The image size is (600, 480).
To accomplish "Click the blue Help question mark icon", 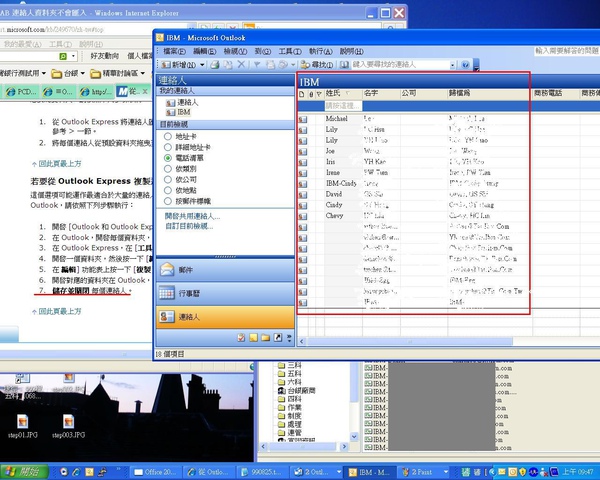I will click(465, 65).
